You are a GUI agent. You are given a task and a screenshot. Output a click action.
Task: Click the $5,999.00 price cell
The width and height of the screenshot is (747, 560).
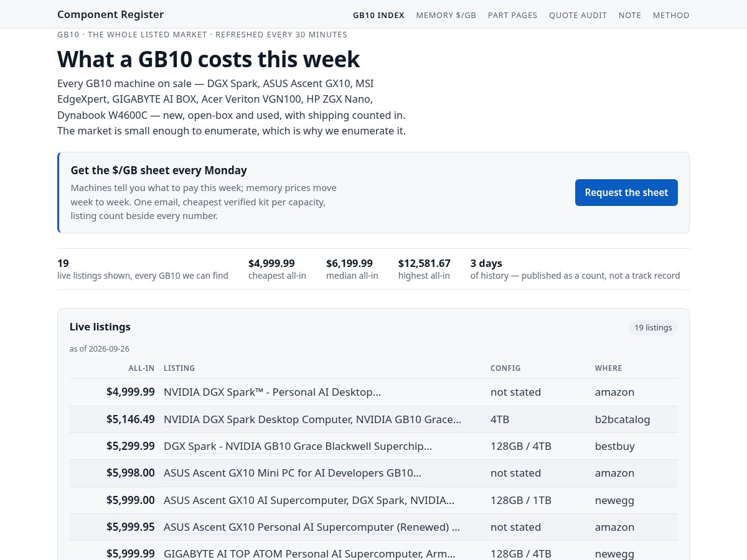[x=131, y=500]
